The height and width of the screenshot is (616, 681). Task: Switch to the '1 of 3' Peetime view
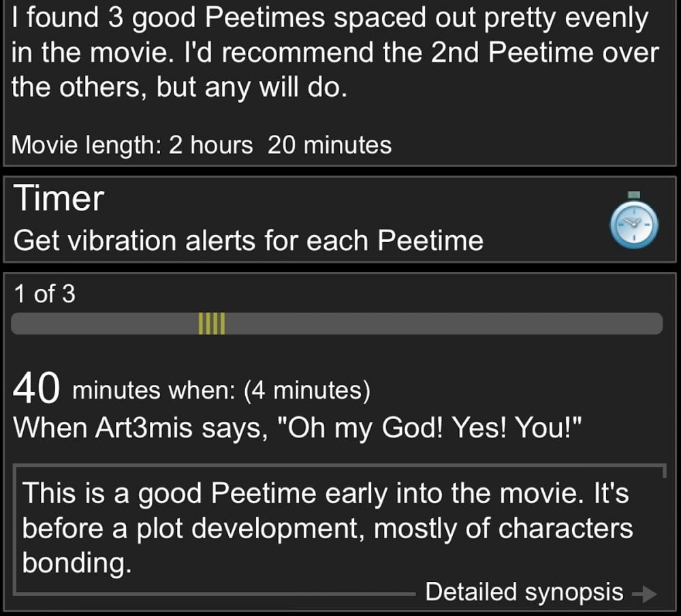(x=44, y=294)
